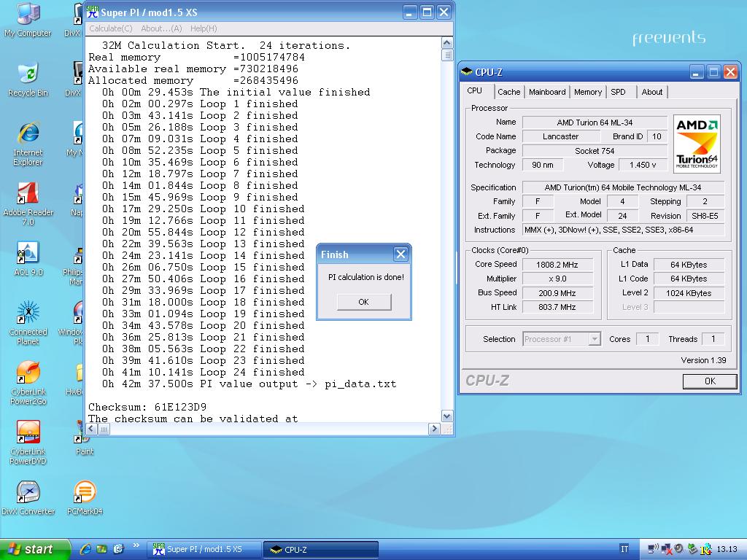Click show desktop quick launch icon
The height and width of the screenshot is (560, 747).
(102, 549)
